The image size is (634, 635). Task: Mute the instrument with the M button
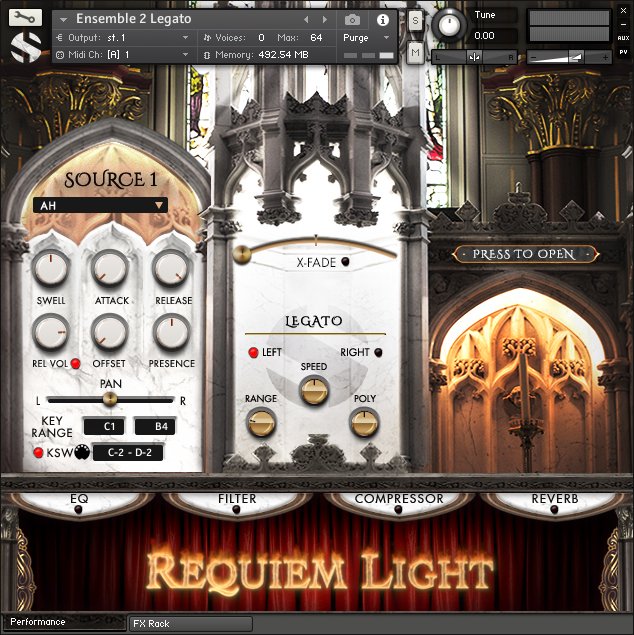tap(415, 51)
